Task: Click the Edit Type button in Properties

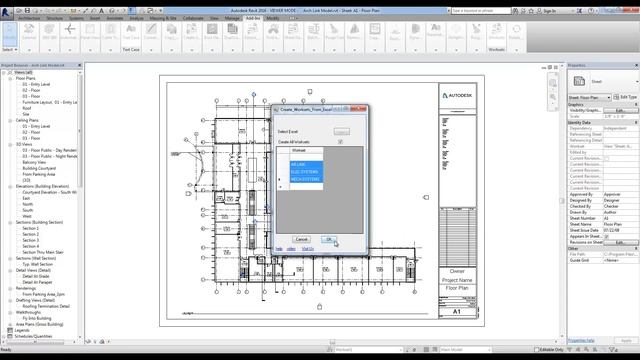Action: click(x=625, y=97)
